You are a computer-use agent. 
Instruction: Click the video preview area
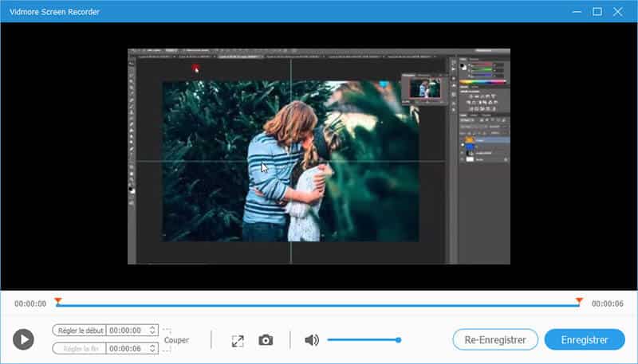(x=319, y=156)
